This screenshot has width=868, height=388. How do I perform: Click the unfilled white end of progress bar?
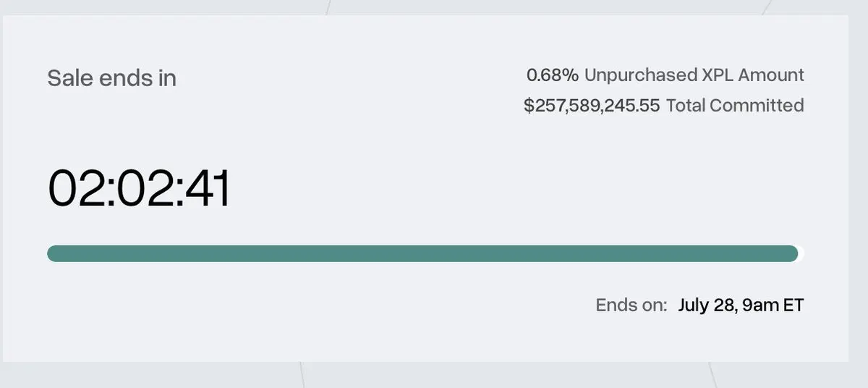[x=801, y=253]
